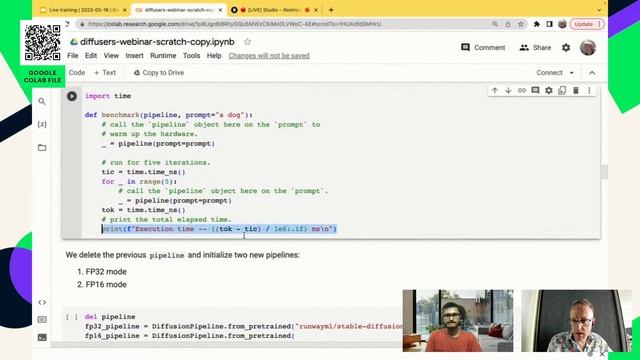
Task: Copy link to cell icon
Action: [522, 91]
